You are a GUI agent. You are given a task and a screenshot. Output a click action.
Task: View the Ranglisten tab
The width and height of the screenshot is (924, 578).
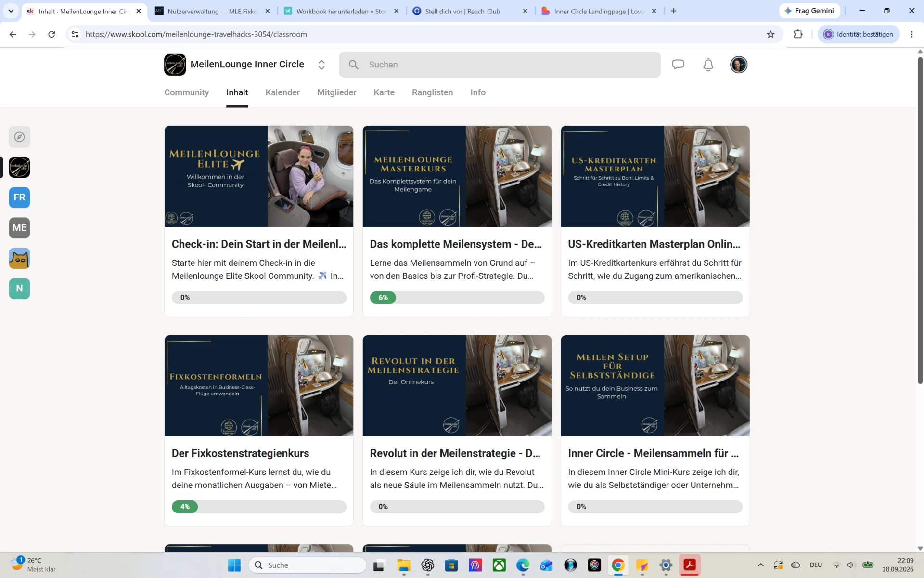coord(433,92)
